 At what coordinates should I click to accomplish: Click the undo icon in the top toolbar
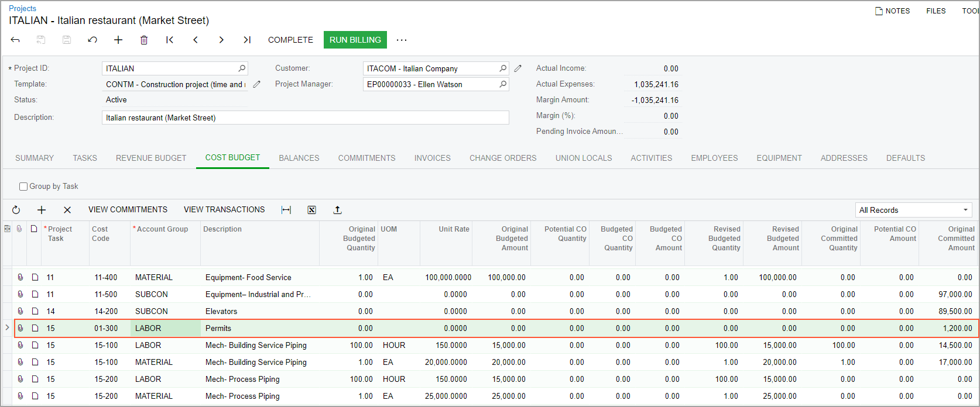(x=92, y=40)
